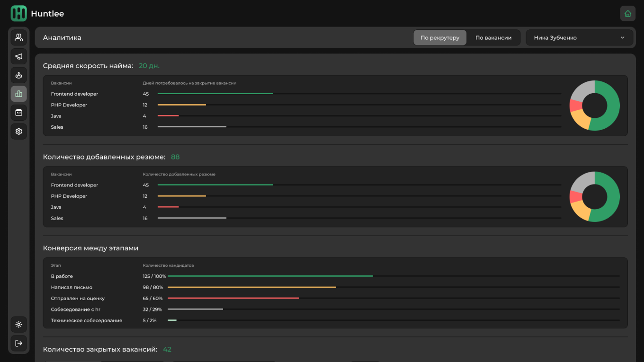644x362 pixels.
Task: Open the vacancies megaphone sidebar icon
Action: pyautogui.click(x=19, y=56)
